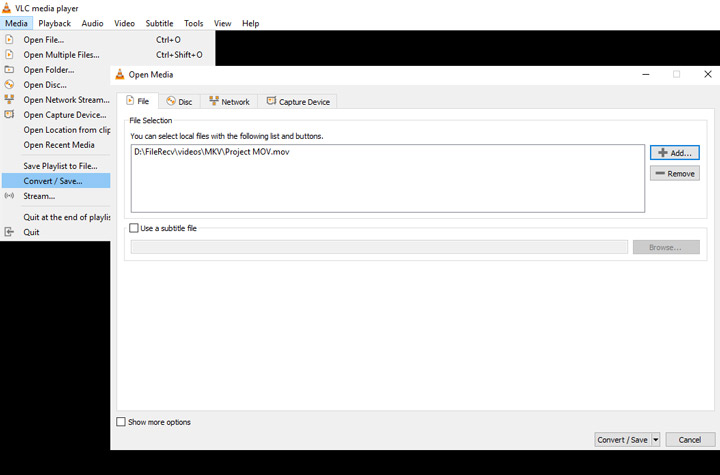Screen dimensions: 720x475
Task: Expand Open Recent Media submenu
Action: 56,145
